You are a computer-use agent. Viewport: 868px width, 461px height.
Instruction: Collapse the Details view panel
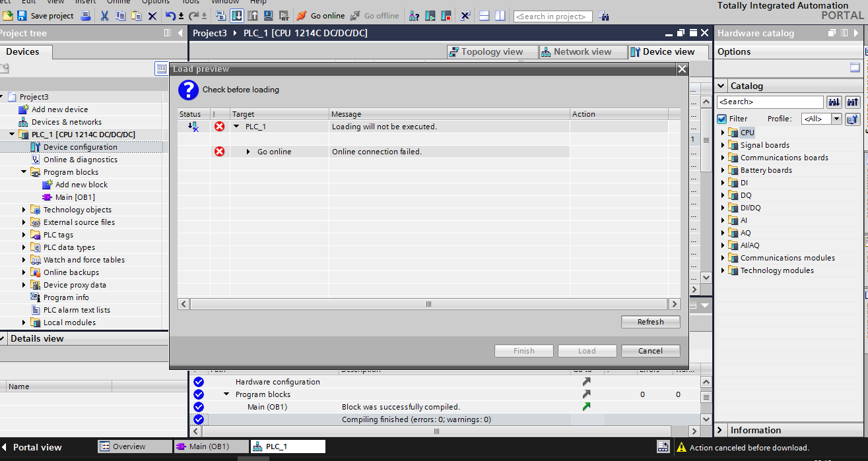[3, 338]
